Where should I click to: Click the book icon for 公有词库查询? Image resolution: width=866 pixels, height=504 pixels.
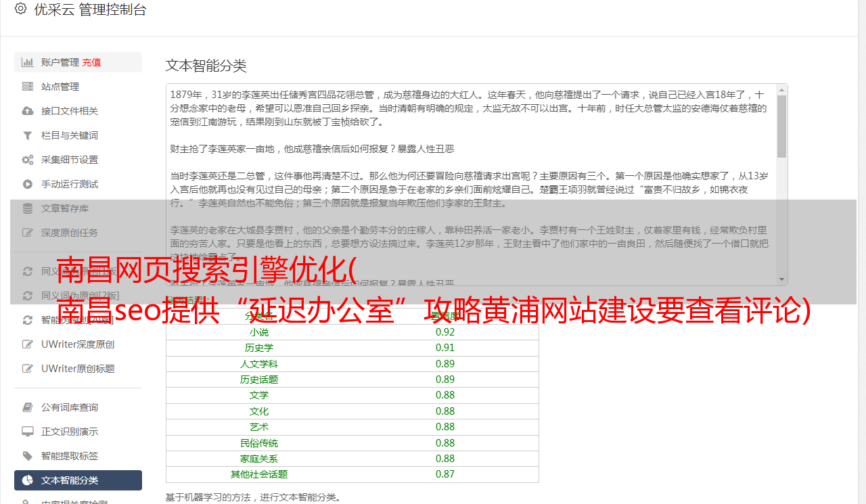coord(28,407)
